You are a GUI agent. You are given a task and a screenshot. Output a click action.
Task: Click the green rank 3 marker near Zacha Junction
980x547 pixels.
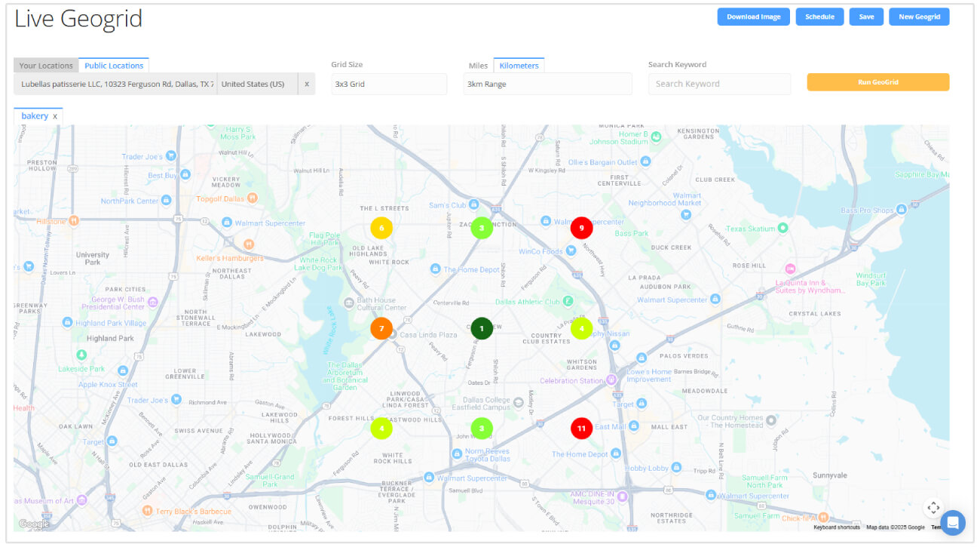coord(482,227)
